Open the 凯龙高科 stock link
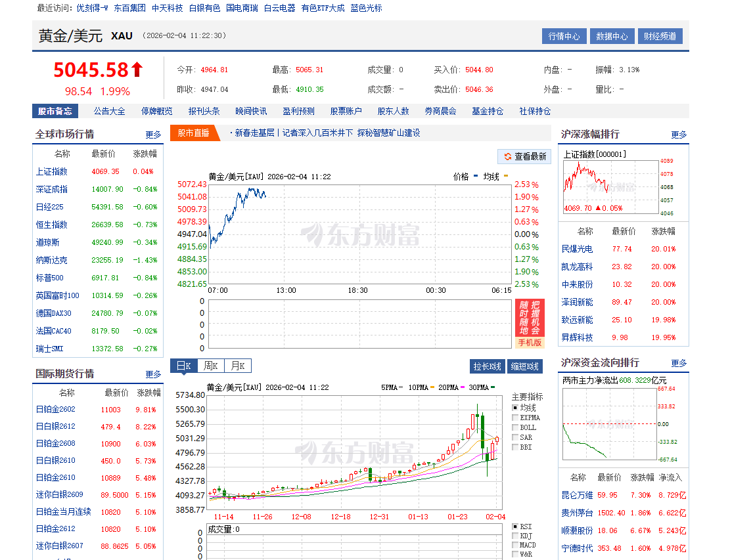Viewport: 730px width, 560px height. coord(577,267)
